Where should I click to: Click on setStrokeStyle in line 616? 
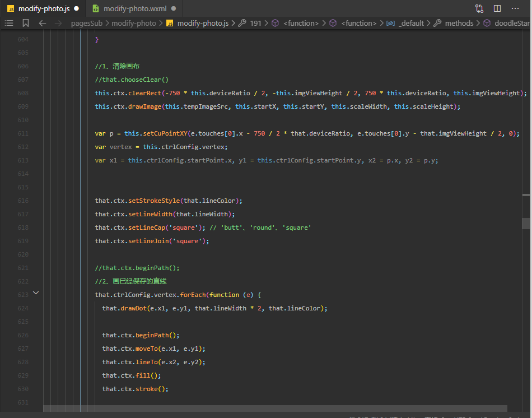click(x=153, y=201)
